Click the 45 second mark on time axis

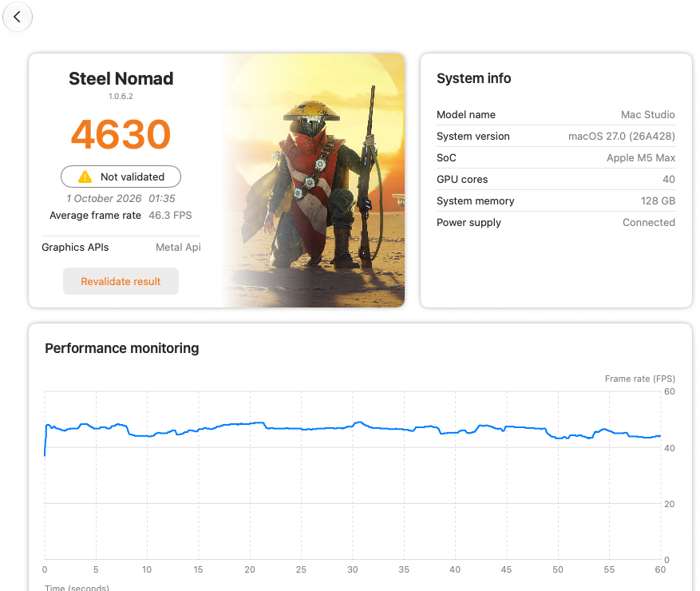(506, 569)
